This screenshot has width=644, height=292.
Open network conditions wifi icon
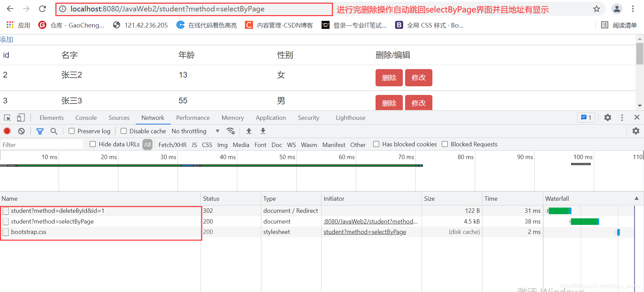(230, 131)
